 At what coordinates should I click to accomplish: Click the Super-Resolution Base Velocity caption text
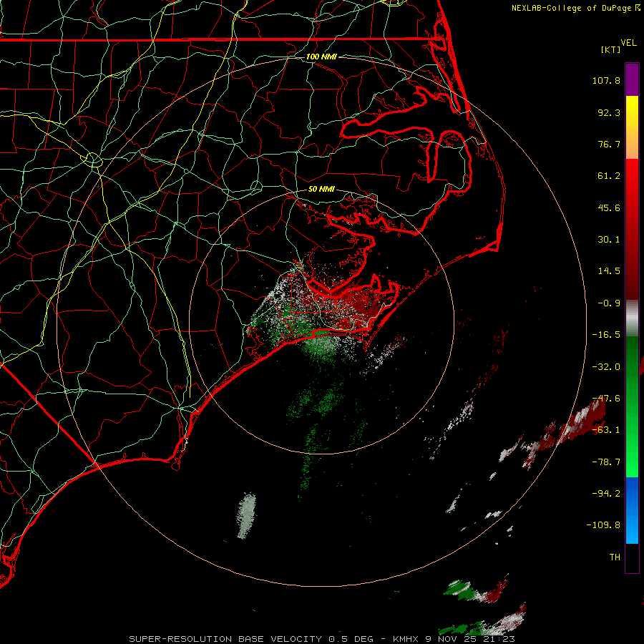pos(322,639)
